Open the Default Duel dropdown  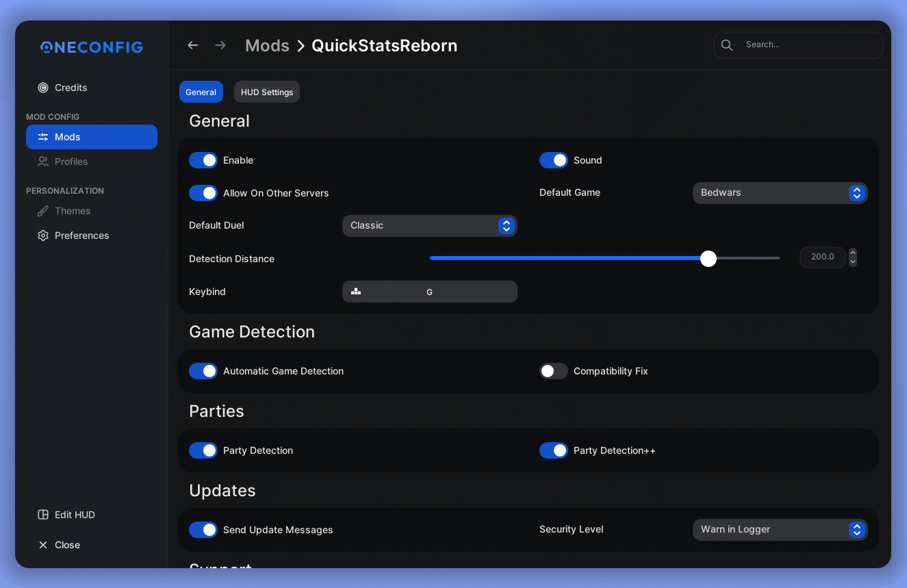point(430,226)
